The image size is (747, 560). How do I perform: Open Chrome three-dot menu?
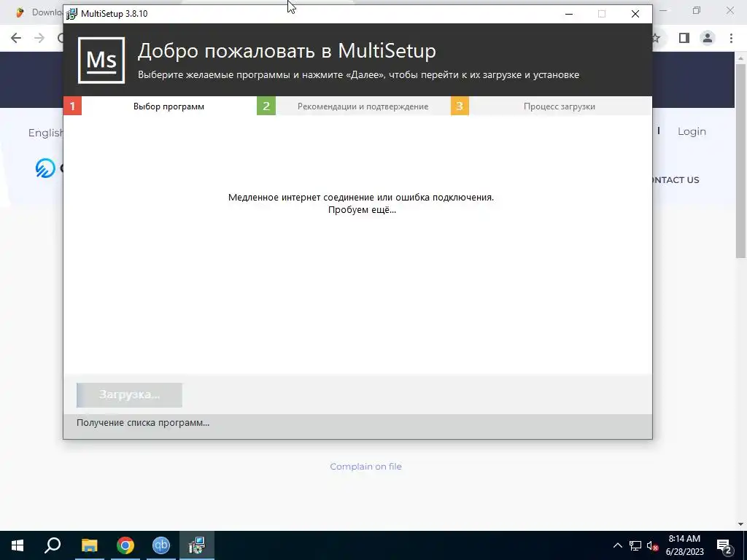[x=731, y=38]
